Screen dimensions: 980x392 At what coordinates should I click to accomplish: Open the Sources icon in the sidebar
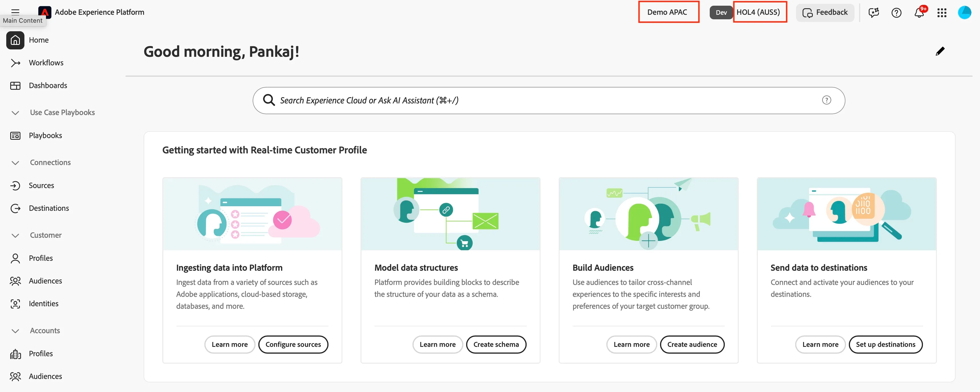[15, 185]
